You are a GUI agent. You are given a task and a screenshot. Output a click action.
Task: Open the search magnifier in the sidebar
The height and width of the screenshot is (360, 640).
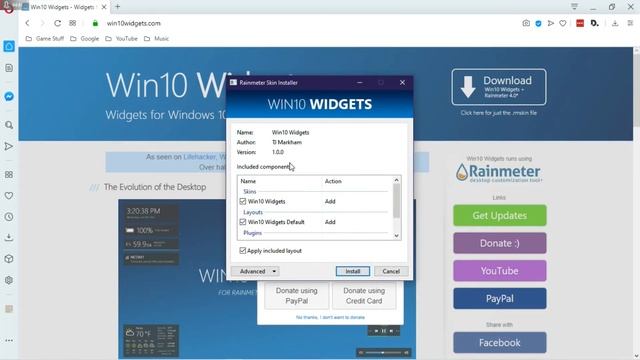tap(9, 125)
